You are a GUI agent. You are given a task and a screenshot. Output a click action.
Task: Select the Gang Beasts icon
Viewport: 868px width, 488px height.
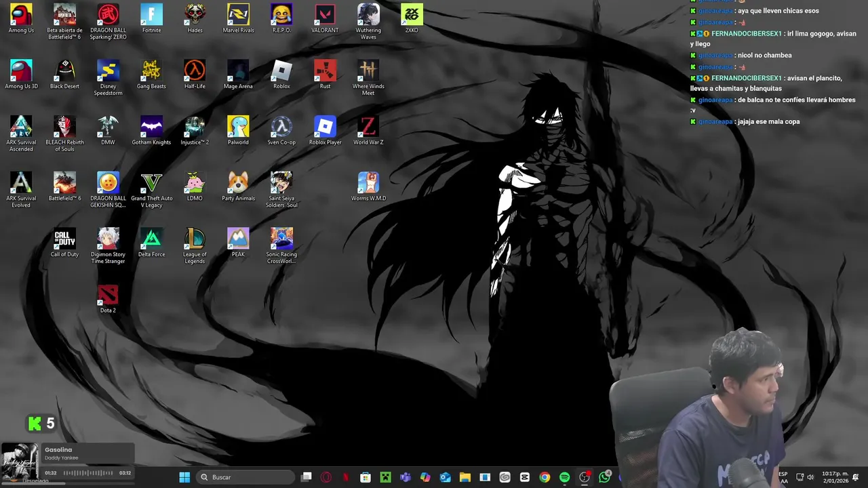point(151,75)
